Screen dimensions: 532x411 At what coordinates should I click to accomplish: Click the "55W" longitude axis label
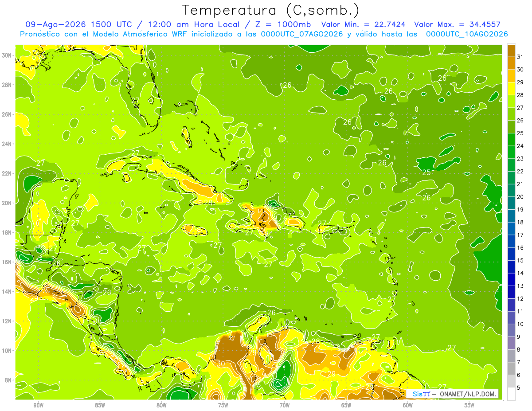[469, 405]
